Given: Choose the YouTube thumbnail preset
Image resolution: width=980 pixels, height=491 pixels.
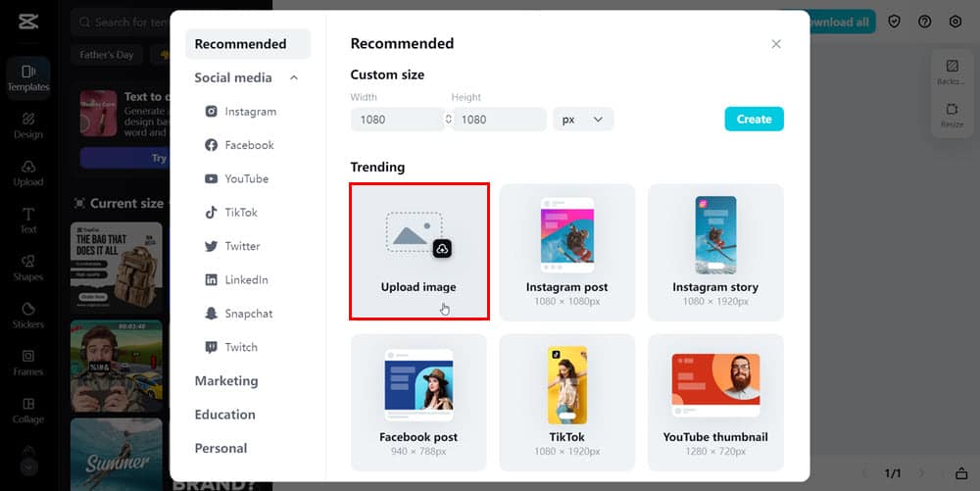Looking at the screenshot, I should (715, 402).
